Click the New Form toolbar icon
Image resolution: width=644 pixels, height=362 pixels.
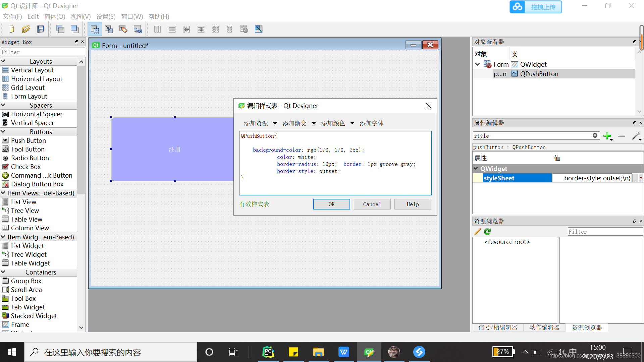coord(12,29)
